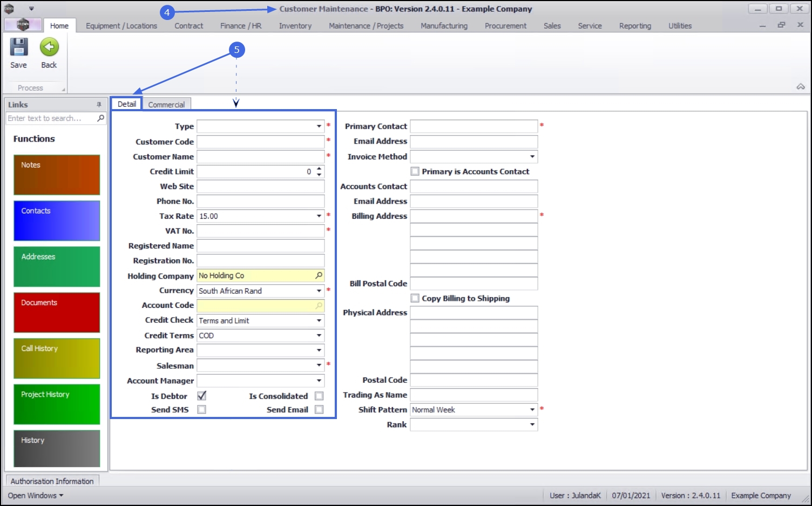Click the green Back arrow icon
This screenshot has width=812, height=506.
coord(49,48)
